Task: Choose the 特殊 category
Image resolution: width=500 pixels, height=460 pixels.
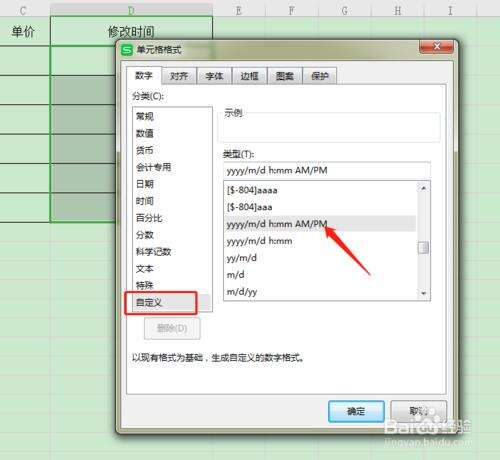Action: click(172, 285)
